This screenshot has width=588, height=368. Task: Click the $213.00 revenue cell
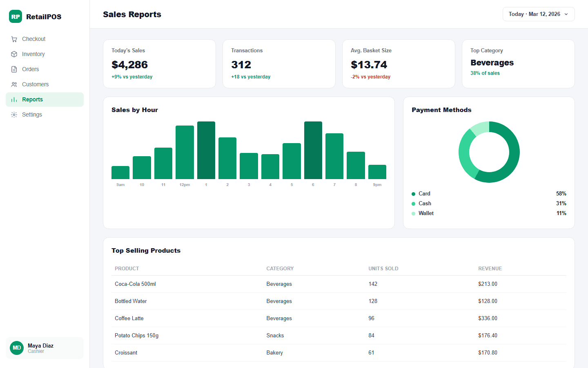pyautogui.click(x=488, y=284)
